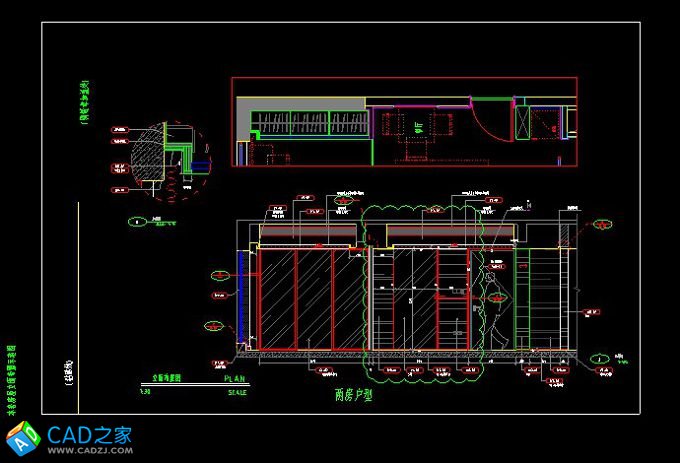Select the 两房户型 drawing title text
Image resolution: width=680 pixels, height=463 pixels.
[353, 395]
